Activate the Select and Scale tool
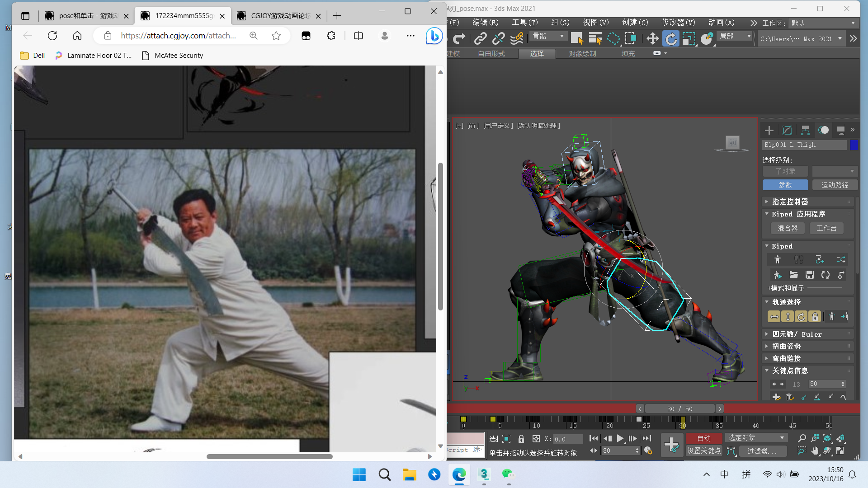This screenshot has height=488, width=868. tap(689, 39)
